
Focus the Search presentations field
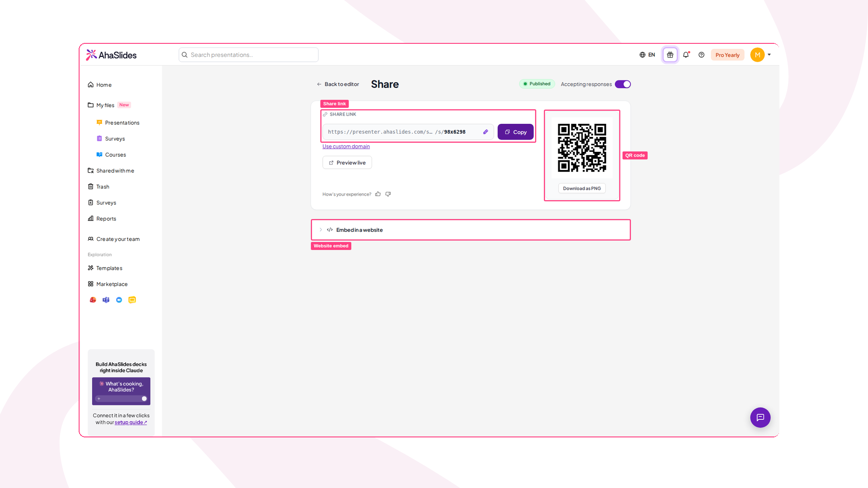coord(248,55)
